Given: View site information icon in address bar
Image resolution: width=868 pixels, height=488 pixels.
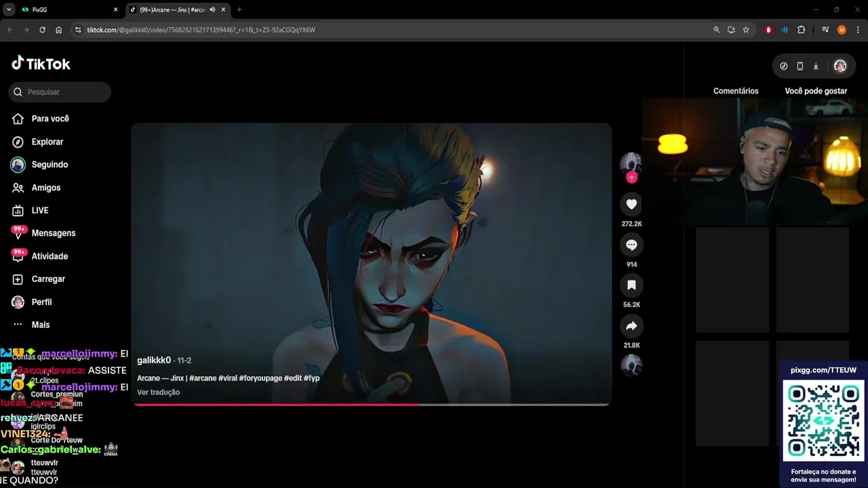Looking at the screenshot, I should tap(78, 30).
